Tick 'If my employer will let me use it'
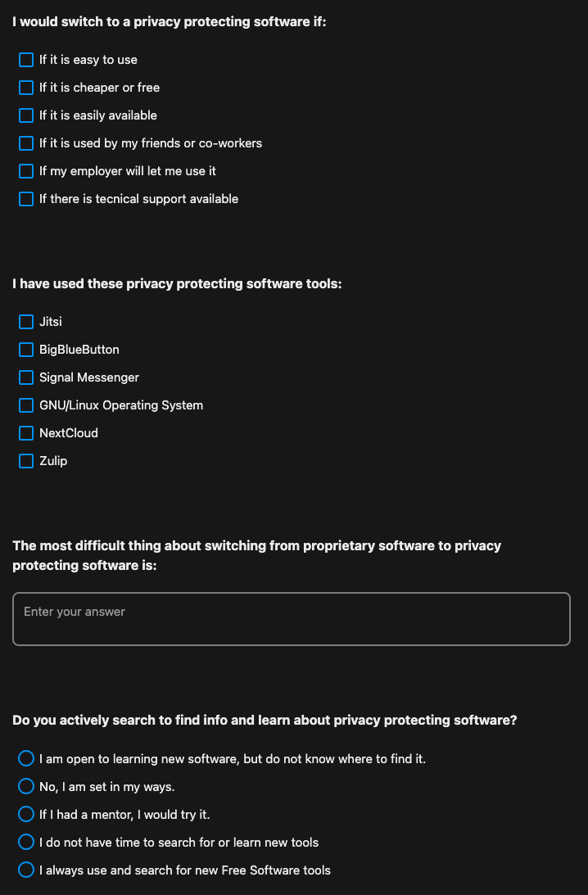Viewport: 588px width, 895px height. 26,171
